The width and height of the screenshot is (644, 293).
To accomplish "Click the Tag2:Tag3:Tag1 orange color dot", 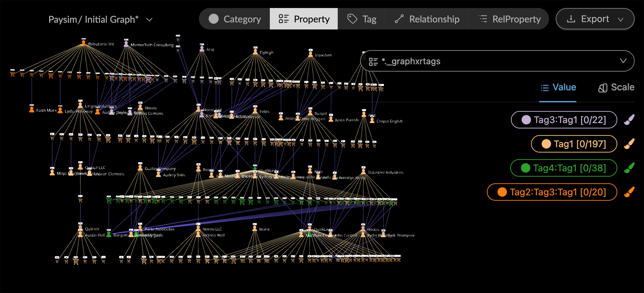I will tap(502, 192).
